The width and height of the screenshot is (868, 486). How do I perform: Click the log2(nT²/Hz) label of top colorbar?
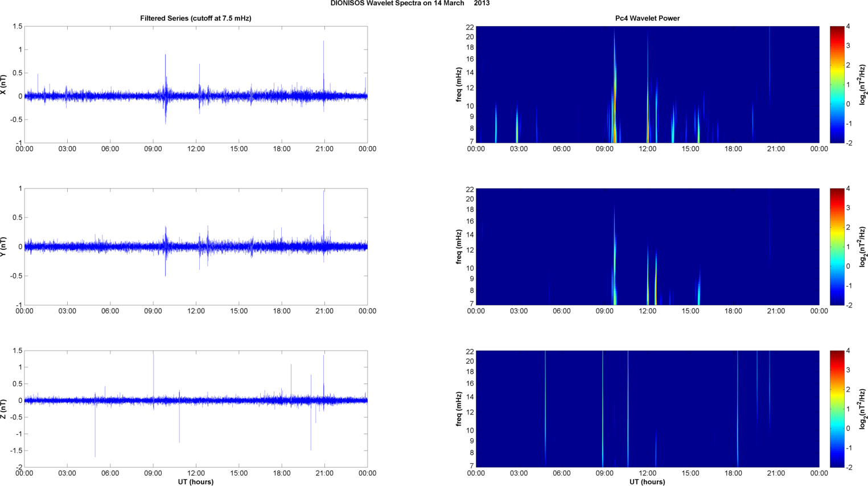pyautogui.click(x=863, y=84)
